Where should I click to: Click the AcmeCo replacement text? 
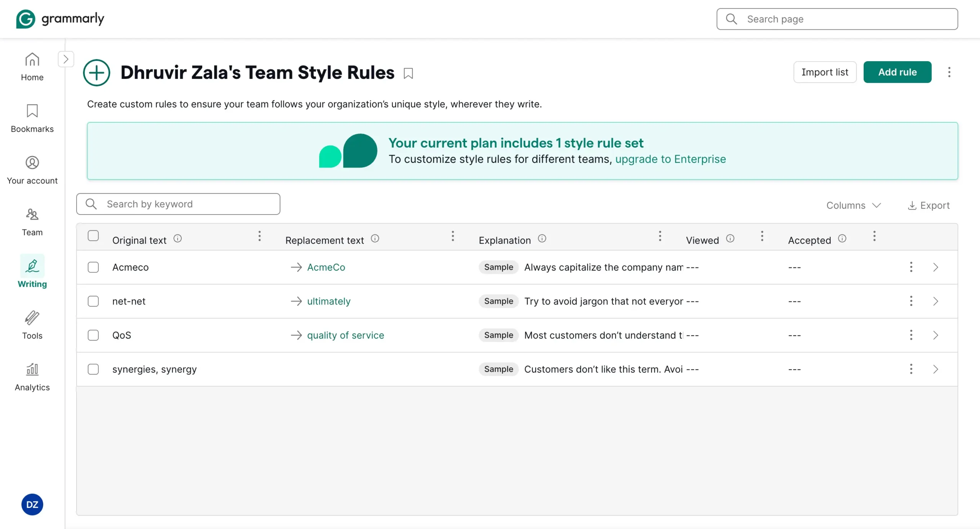coord(326,267)
